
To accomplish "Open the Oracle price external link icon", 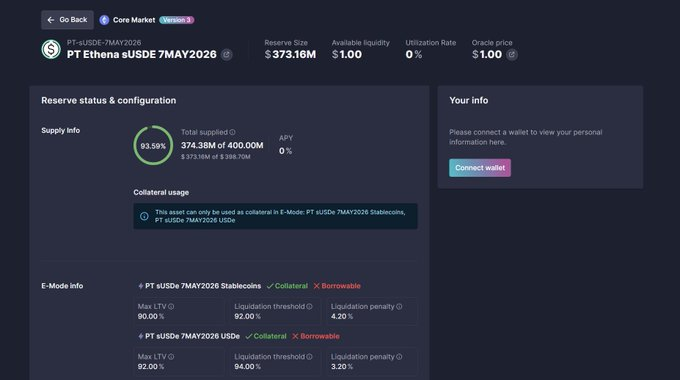I will (512, 55).
